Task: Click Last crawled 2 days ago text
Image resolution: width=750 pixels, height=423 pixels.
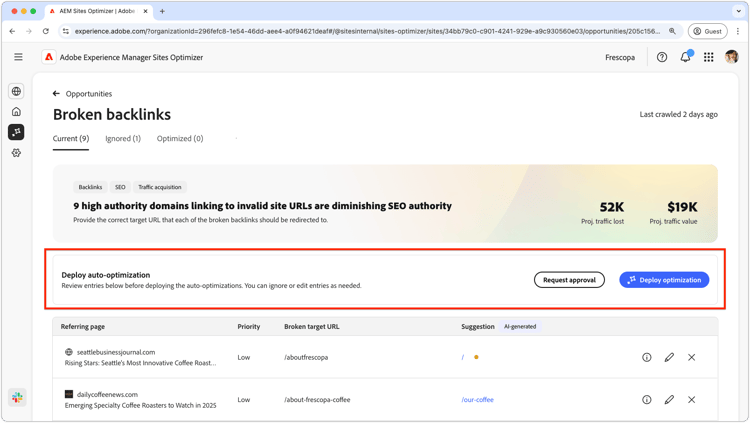Action: pos(678,114)
